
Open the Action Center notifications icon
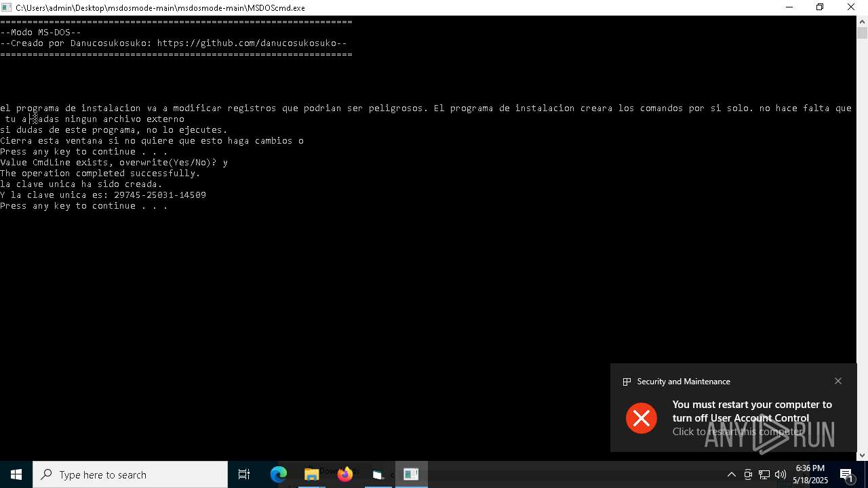[847, 474]
